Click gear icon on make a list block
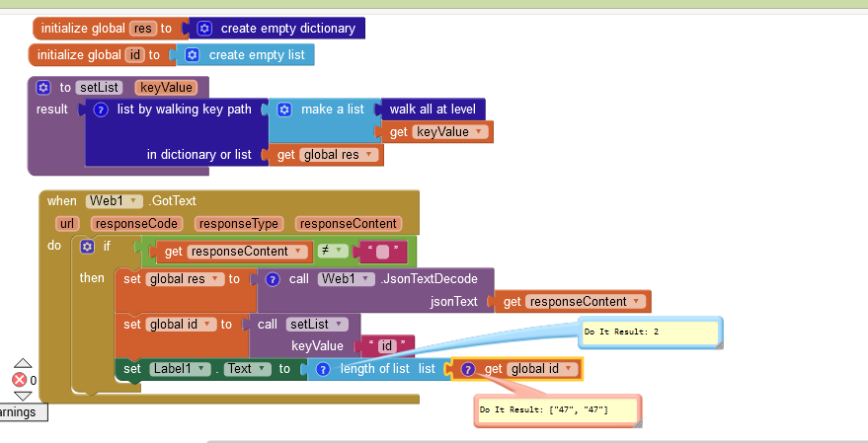 click(284, 110)
